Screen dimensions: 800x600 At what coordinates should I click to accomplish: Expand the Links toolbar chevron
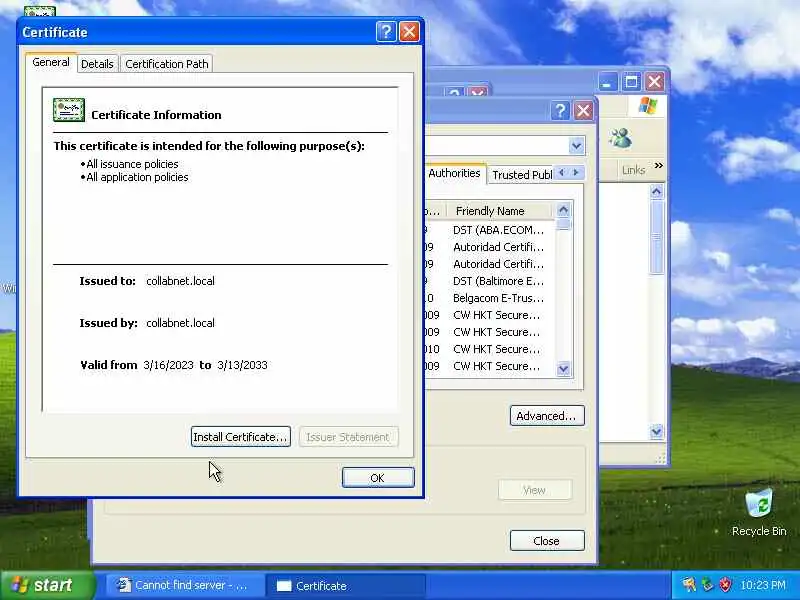[659, 165]
